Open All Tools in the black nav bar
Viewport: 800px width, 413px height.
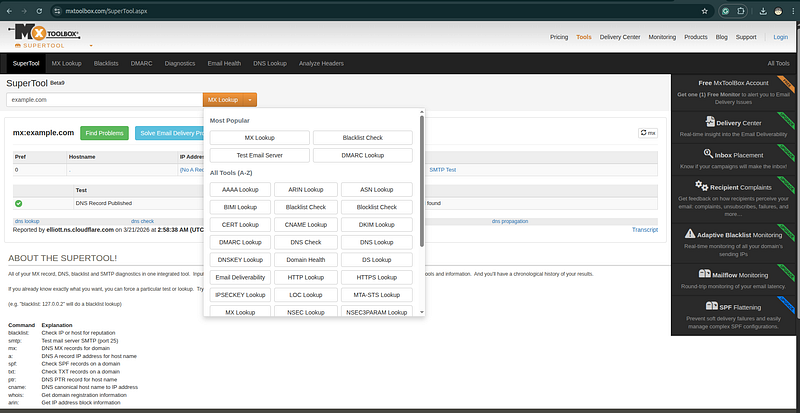tap(778, 63)
